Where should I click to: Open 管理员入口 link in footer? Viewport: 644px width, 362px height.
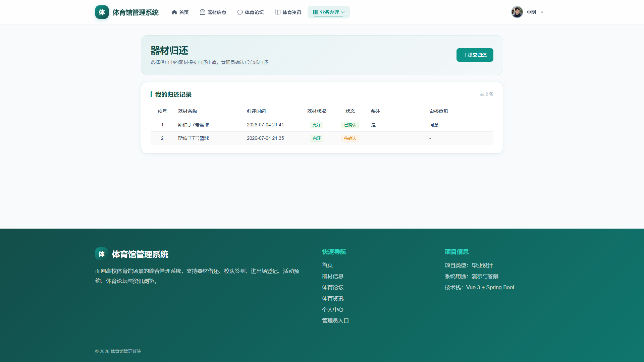[x=335, y=321]
